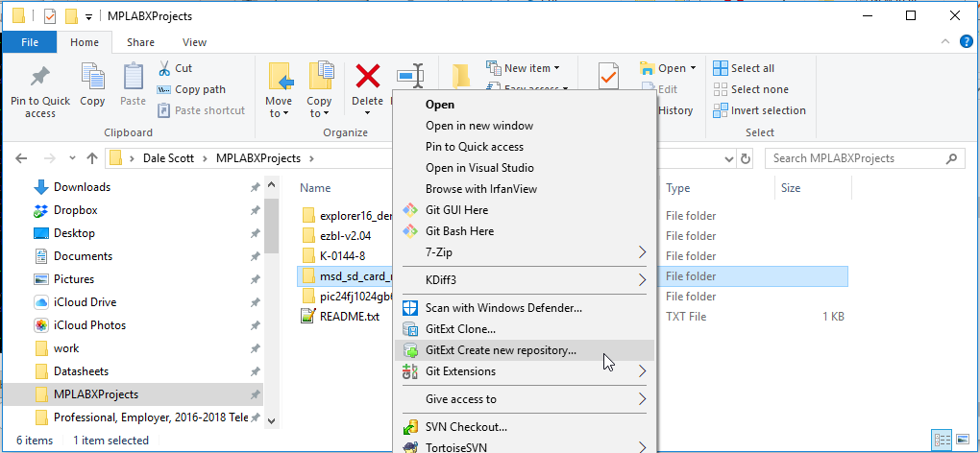980x453 pixels.
Task: Open the Recent locations dropdown arrow
Action: click(x=72, y=158)
